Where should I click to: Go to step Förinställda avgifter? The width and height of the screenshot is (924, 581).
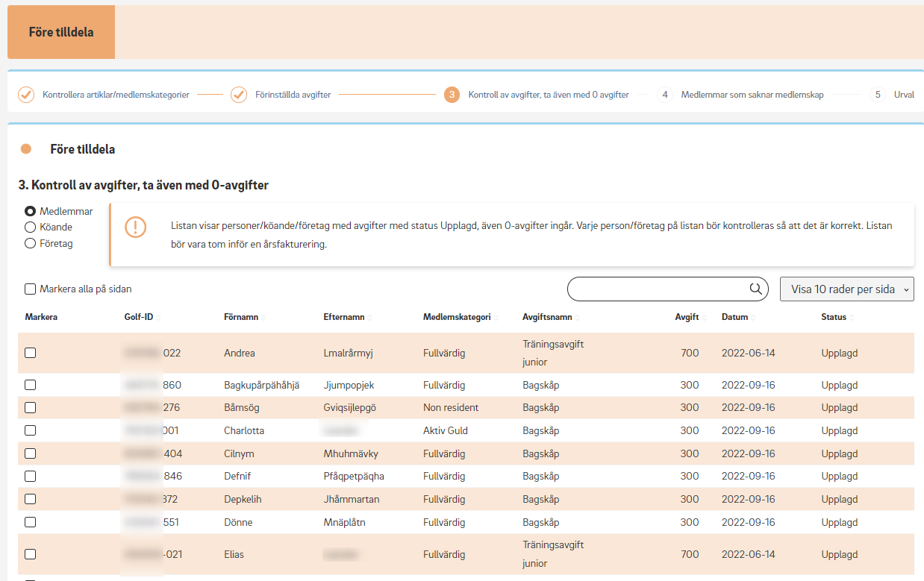coord(293,95)
